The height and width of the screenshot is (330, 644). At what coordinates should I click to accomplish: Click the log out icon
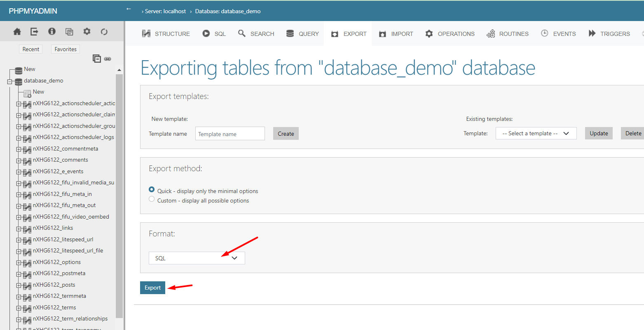34,32
